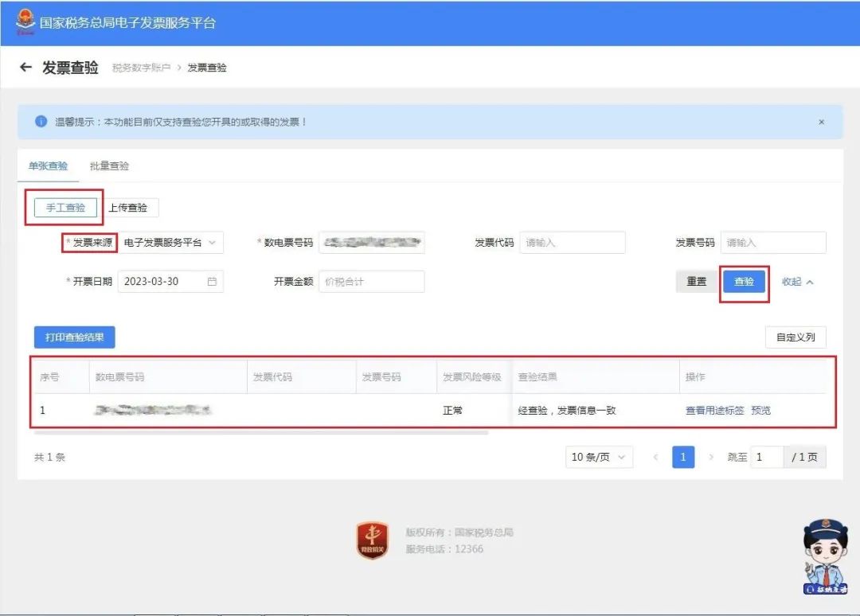Click the 开票金额 价税合计 input
Screen dimensions: 860x616
[x=372, y=281]
